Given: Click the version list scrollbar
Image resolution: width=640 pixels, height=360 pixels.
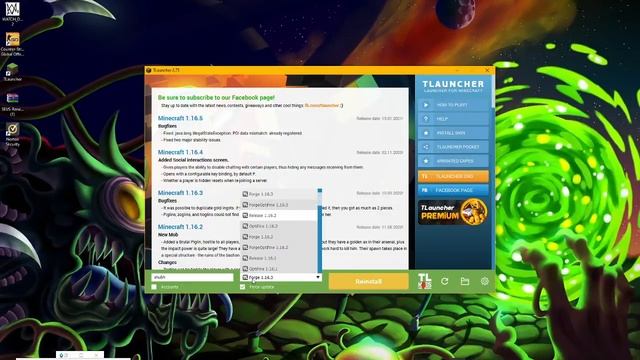Looking at the screenshot, I should click(x=320, y=231).
